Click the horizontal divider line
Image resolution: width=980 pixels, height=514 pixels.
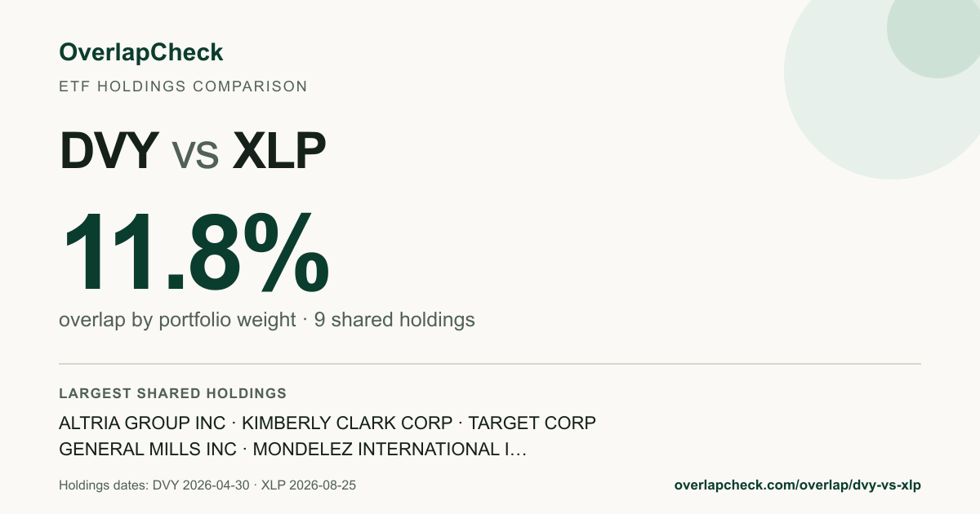tap(490, 364)
